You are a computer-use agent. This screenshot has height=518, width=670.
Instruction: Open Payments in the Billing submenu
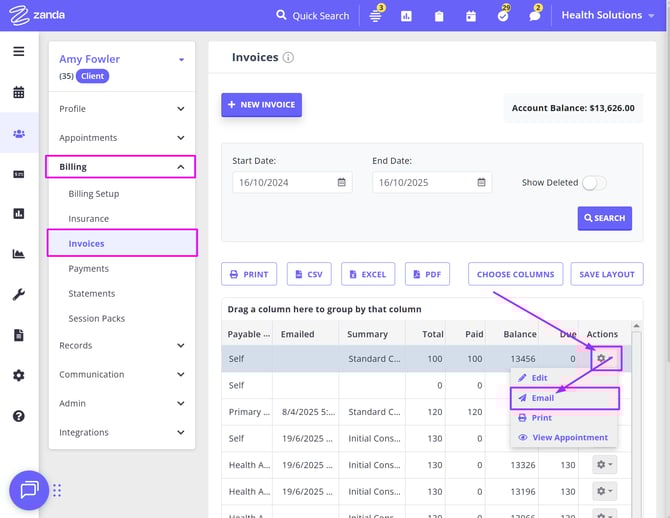[x=89, y=269]
